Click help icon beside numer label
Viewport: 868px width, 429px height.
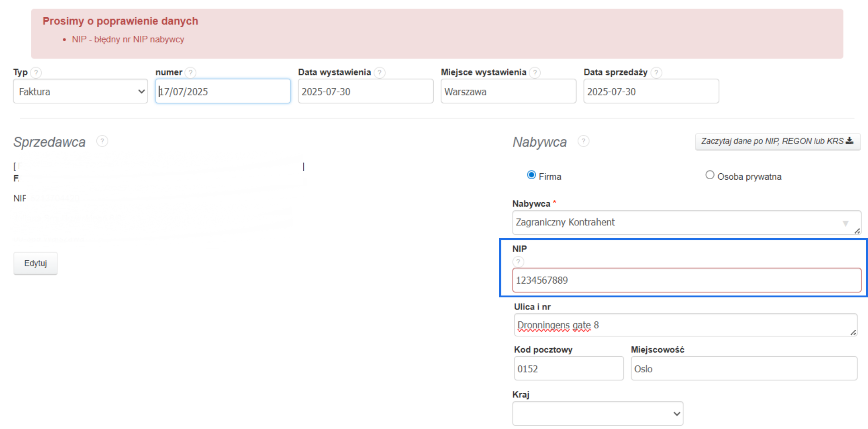191,72
